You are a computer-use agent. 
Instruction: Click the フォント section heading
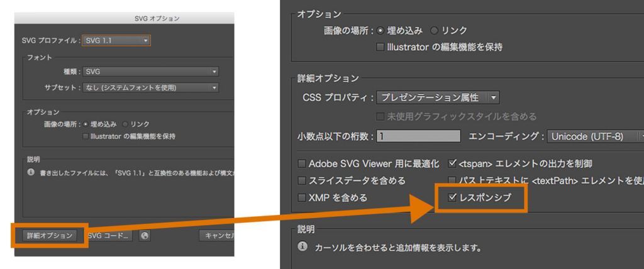point(40,57)
